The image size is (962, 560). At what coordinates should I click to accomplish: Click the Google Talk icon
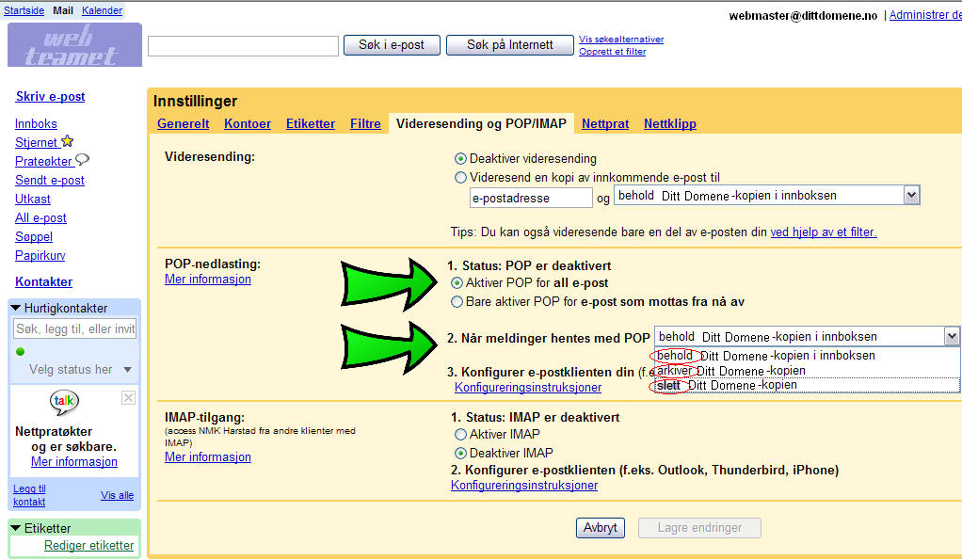point(64,403)
